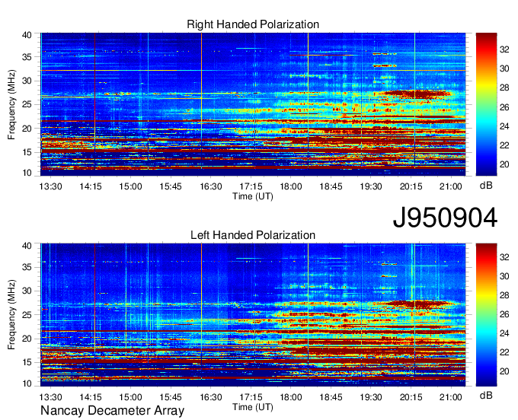Click the 25 MHz frequency tick on left-handed plot

[x=27, y=315]
